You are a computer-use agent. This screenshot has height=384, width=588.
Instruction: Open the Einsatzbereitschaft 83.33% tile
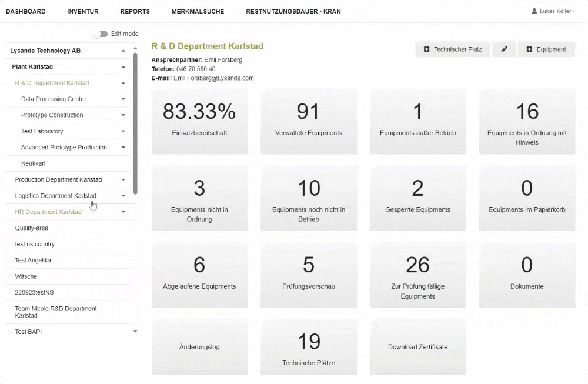pyautogui.click(x=199, y=121)
